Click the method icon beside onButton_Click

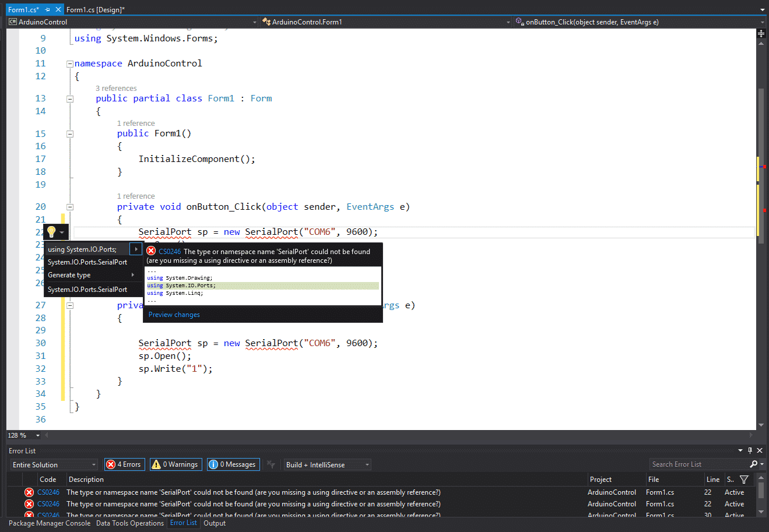[x=519, y=22]
